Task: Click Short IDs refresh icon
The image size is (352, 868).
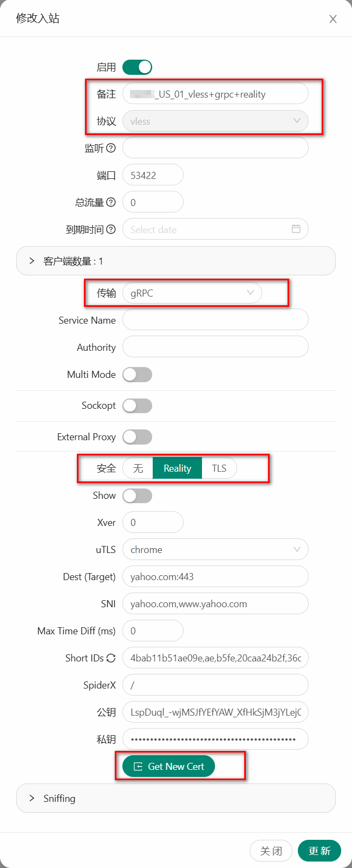Action: (x=111, y=658)
